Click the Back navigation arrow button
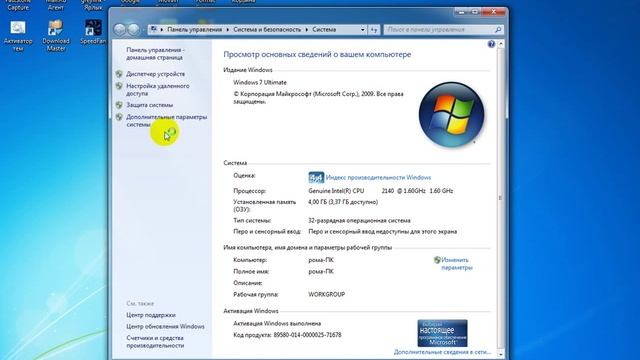This screenshot has width=640, height=360. point(120,29)
